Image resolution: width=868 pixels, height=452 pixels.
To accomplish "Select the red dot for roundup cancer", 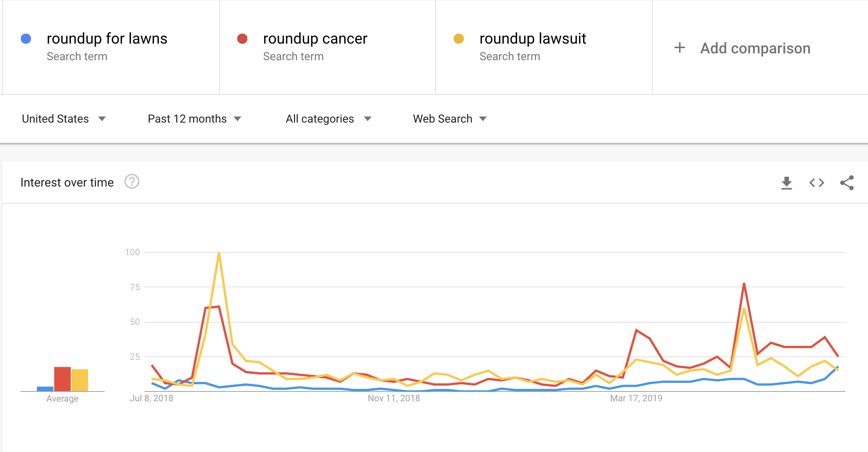I will coord(242,39).
